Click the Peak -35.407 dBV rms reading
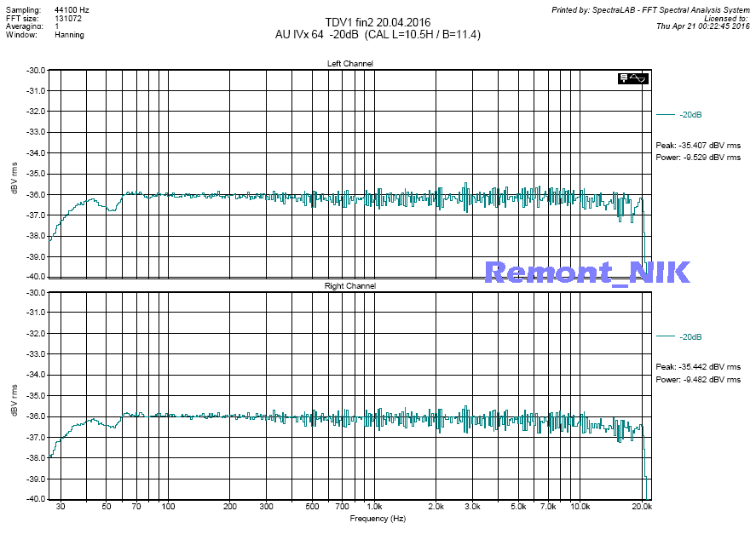The height and width of the screenshot is (534, 756). [x=697, y=146]
